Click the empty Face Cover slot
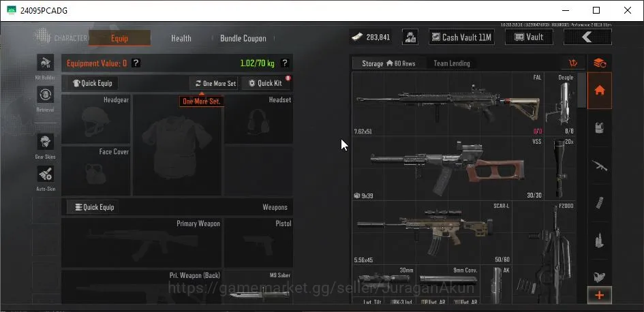 pos(95,170)
